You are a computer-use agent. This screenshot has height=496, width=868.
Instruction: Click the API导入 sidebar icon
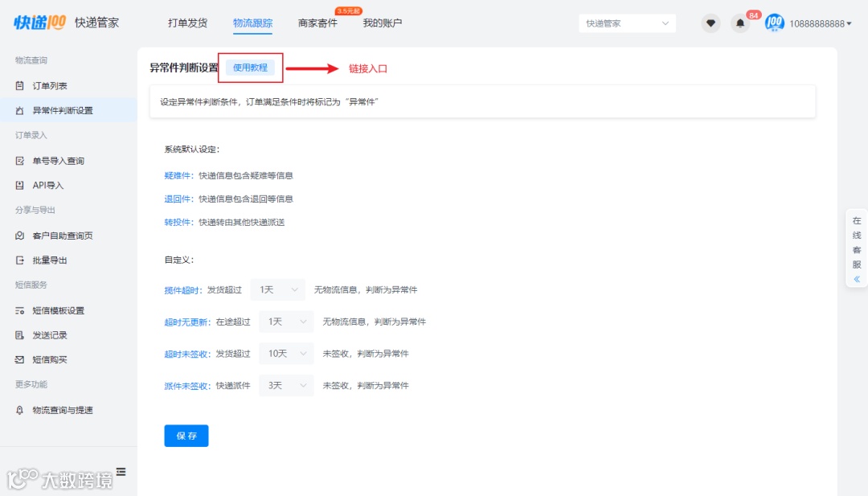[20, 185]
